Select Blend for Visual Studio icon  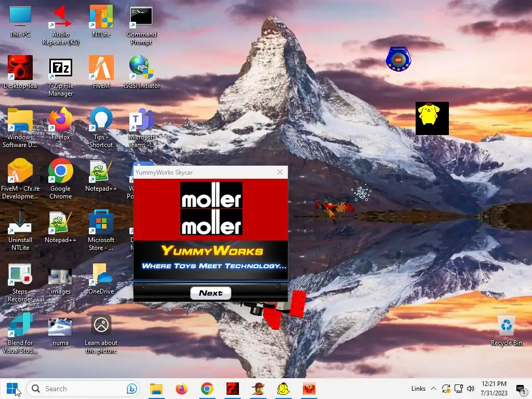[20, 334]
